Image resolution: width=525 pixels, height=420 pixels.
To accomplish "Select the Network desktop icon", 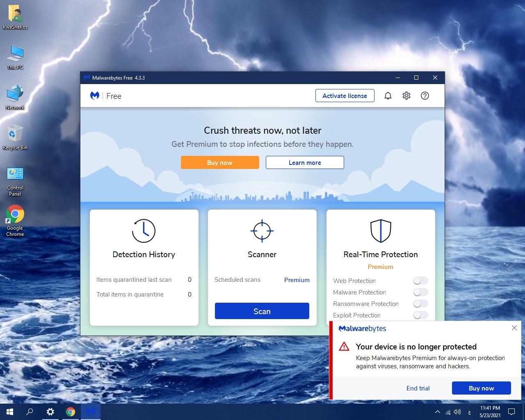I will pos(15,97).
